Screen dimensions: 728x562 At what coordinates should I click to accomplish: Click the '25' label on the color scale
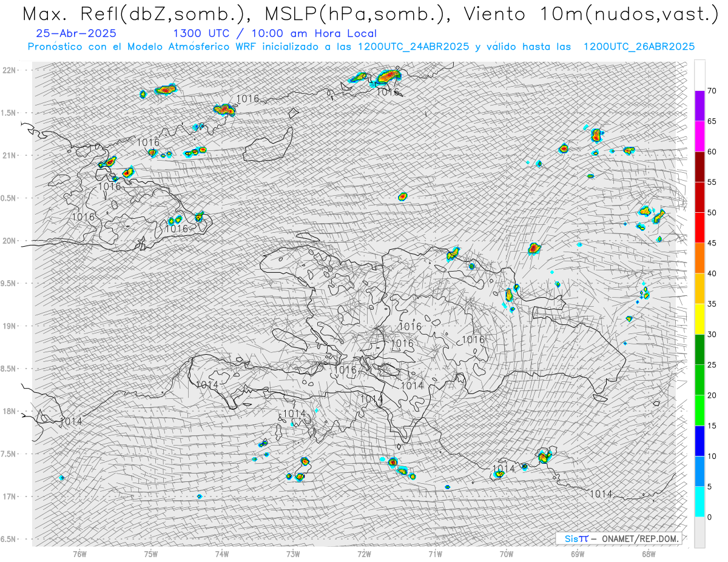tap(712, 365)
